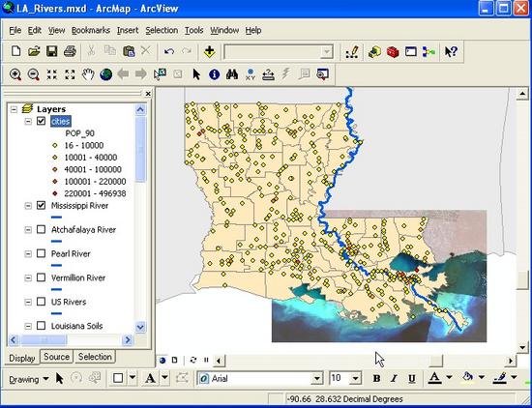Viewport: 532px width, 408px height.
Task: Save the map with floppy icon
Action: click(x=51, y=51)
